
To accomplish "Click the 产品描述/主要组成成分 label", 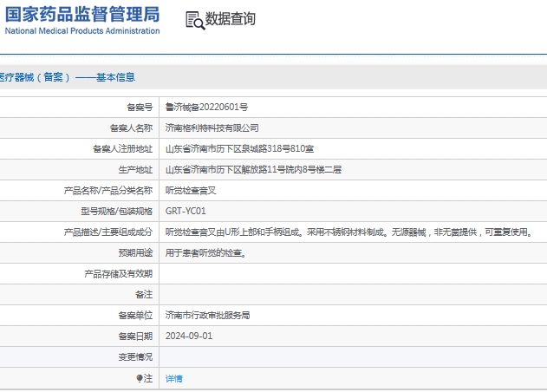I will (108, 232).
